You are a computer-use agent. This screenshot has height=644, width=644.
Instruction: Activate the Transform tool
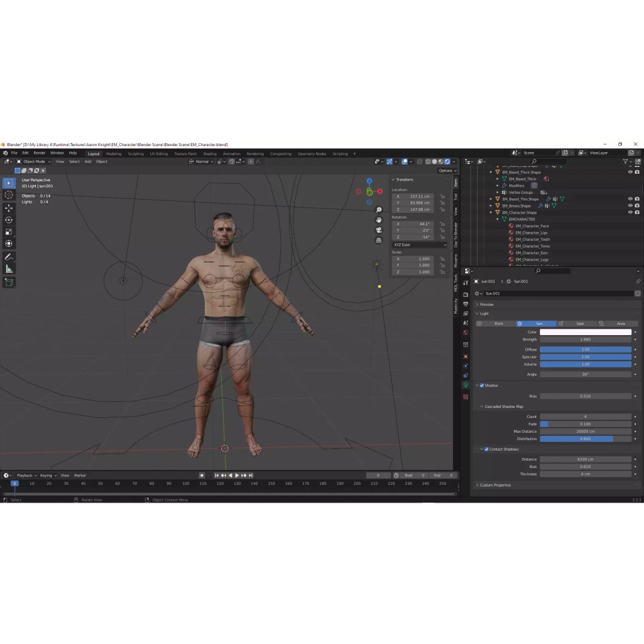(8, 244)
